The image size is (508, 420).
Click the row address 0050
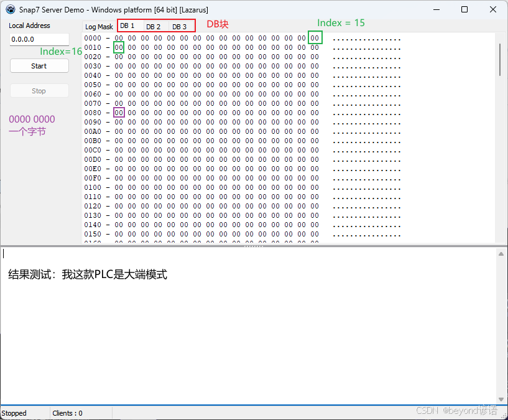[93, 85]
